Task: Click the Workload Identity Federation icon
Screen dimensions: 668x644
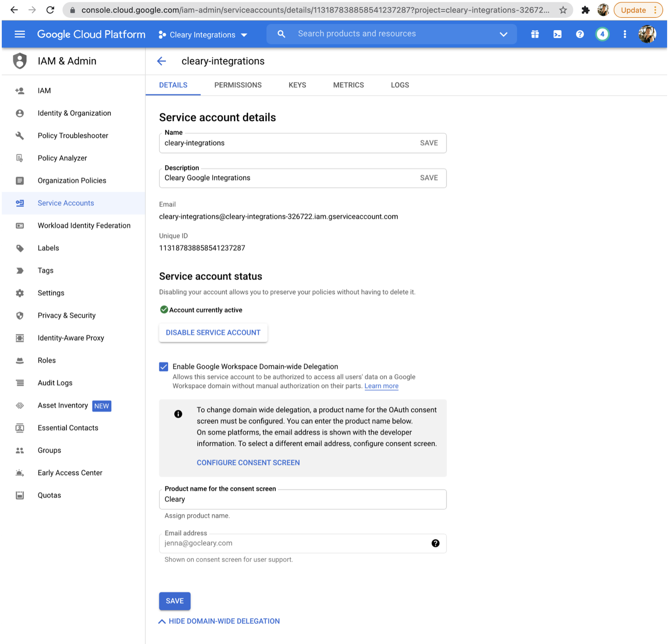Action: coord(20,226)
